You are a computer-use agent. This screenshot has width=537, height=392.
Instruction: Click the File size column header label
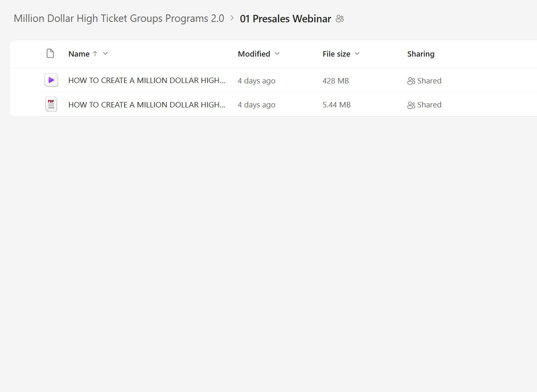tap(336, 54)
